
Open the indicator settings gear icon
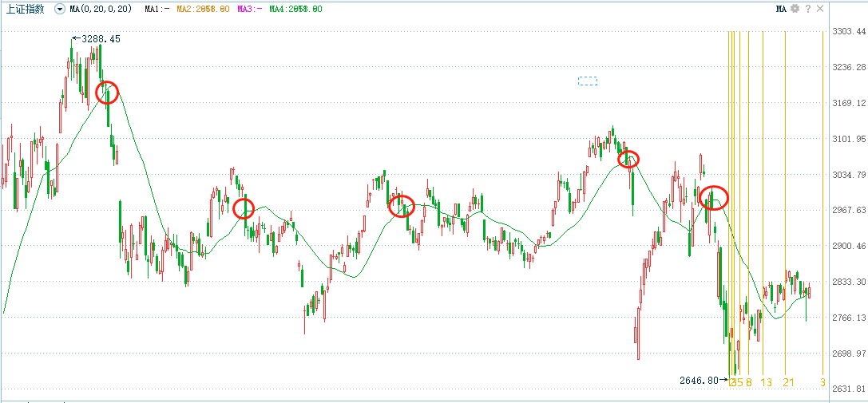[x=795, y=8]
